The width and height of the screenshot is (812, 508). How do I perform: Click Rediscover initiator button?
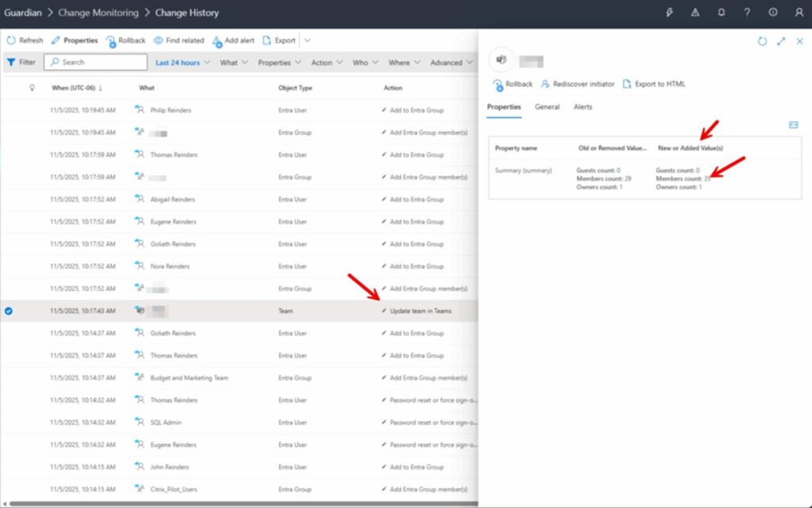pos(577,84)
